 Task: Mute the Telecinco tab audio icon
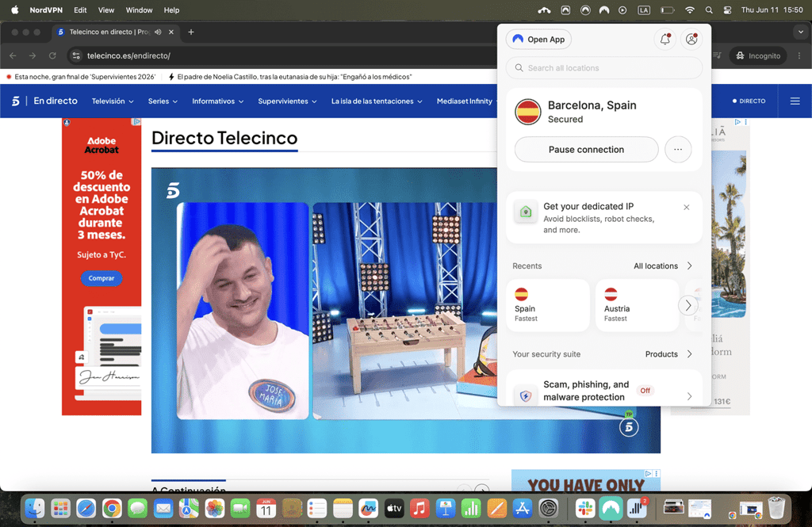click(x=158, y=32)
